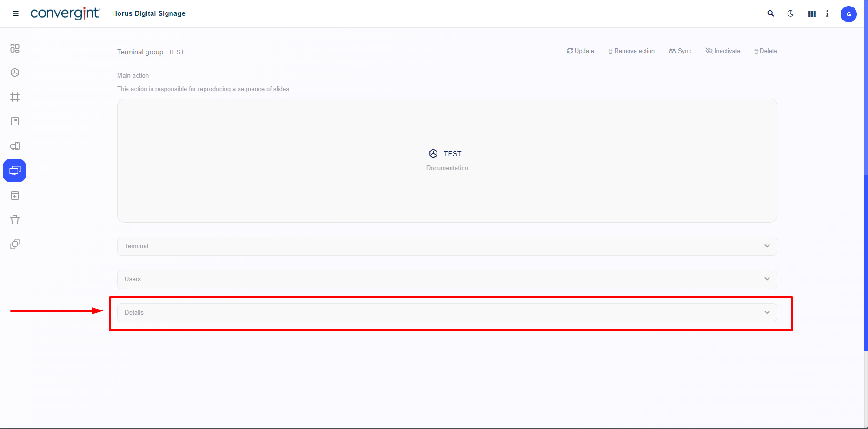This screenshot has height=429, width=868.
Task: Click the Sync button
Action: 680,51
